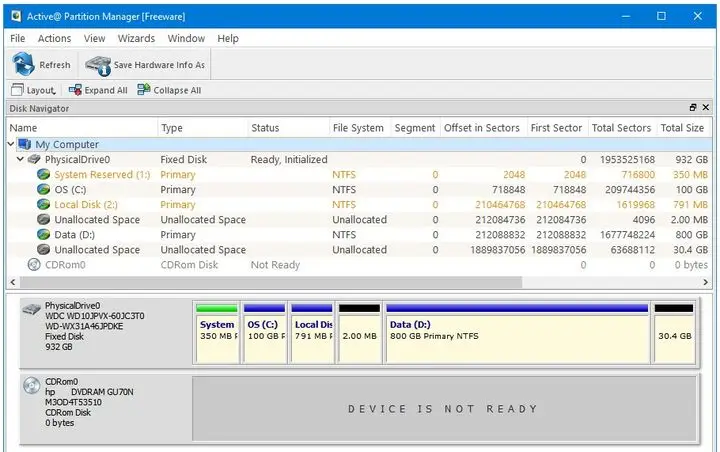The width and height of the screenshot is (720, 452).
Task: Click icon of 2.00 MB Unallocated Space row
Action: click(43, 220)
